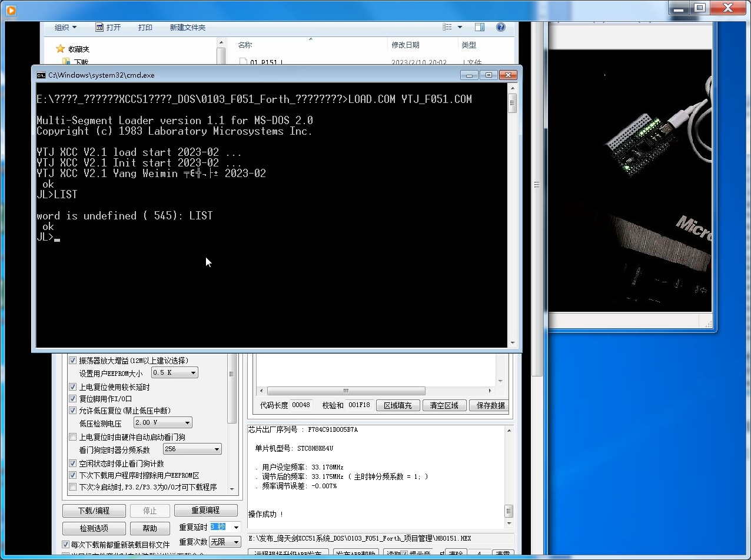This screenshot has width=751, height=560.
Task: Toggle the Explorer preview pane icon
Action: click(x=480, y=27)
